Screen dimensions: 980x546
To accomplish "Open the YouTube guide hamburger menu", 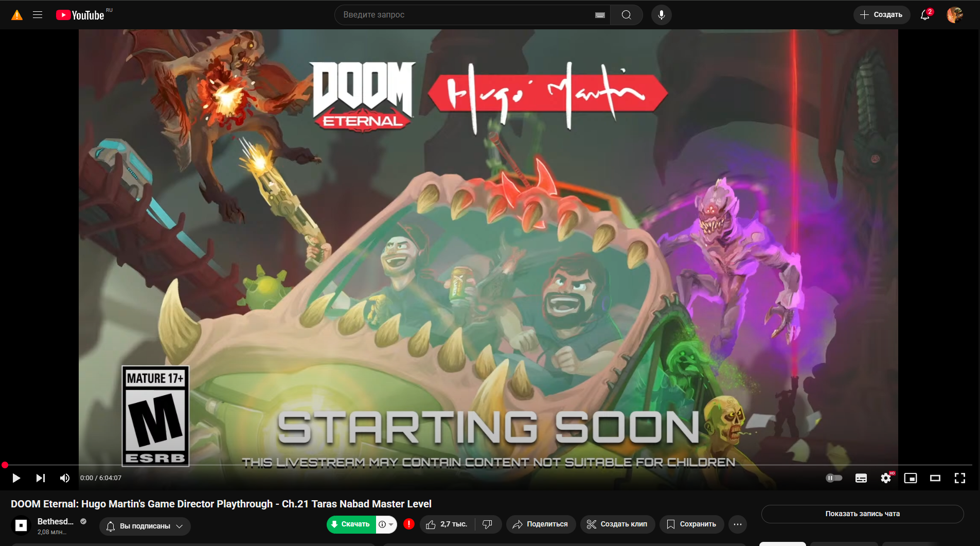I will tap(38, 15).
